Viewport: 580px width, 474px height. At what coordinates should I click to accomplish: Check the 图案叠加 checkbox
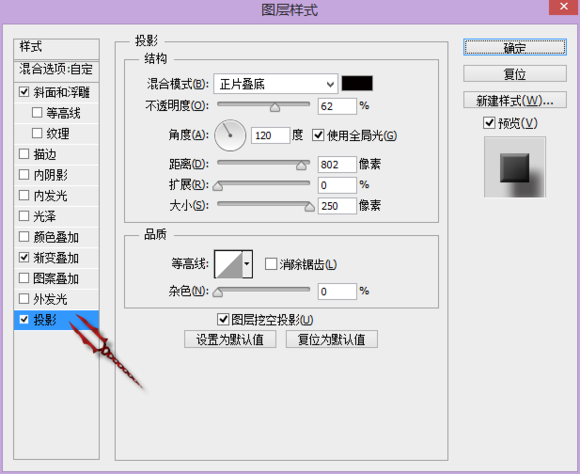[24, 278]
